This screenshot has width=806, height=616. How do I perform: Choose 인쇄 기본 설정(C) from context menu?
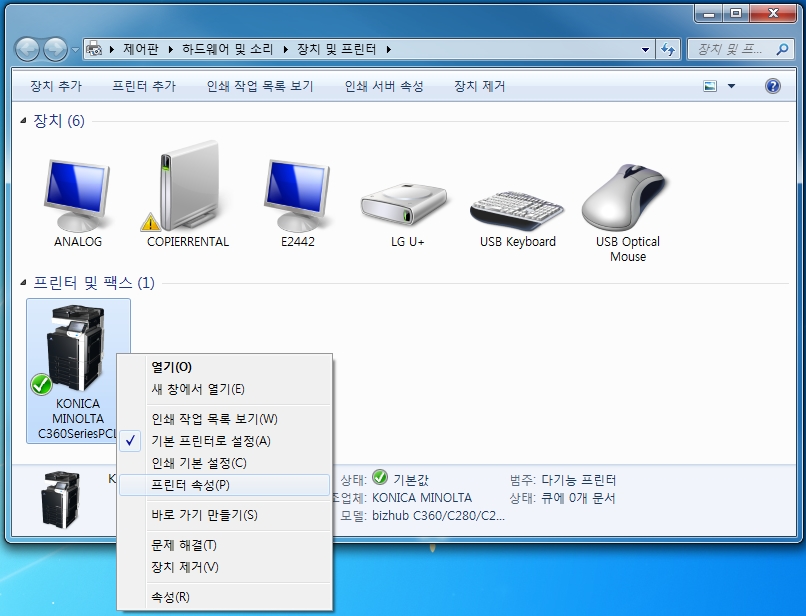[x=198, y=463]
